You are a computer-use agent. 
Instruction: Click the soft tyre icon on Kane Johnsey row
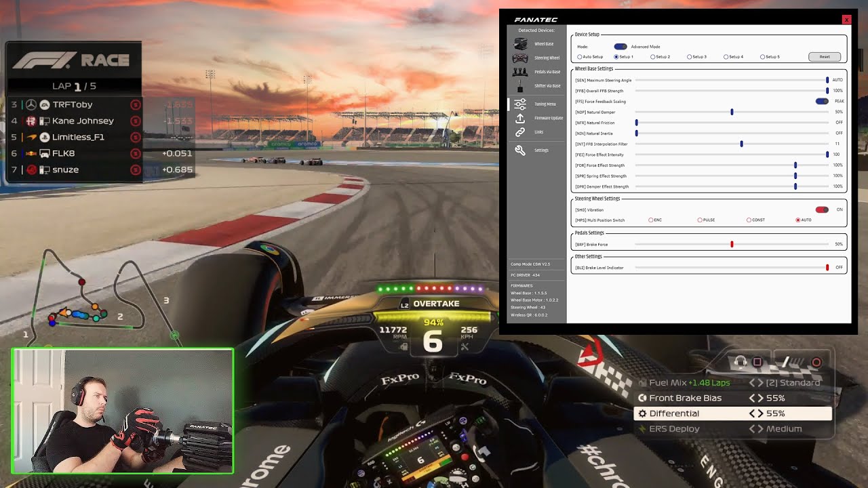pos(135,121)
